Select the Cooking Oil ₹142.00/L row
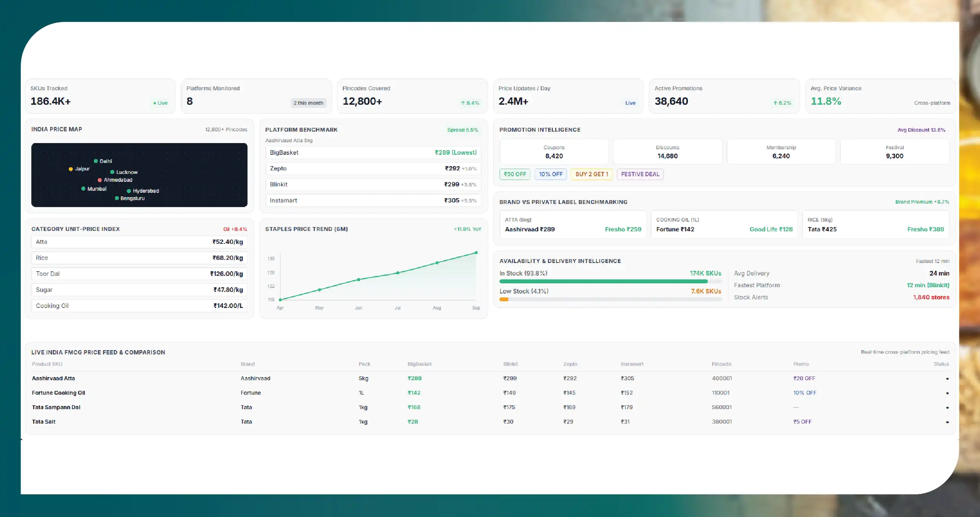Image resolution: width=980 pixels, height=517 pixels. 139,306
